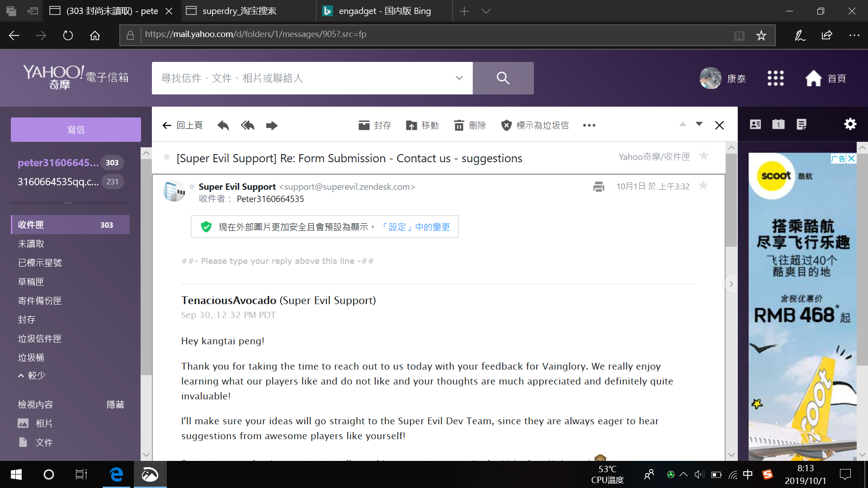Open the more actions ellipsis menu
The image size is (868, 488).
tap(589, 125)
